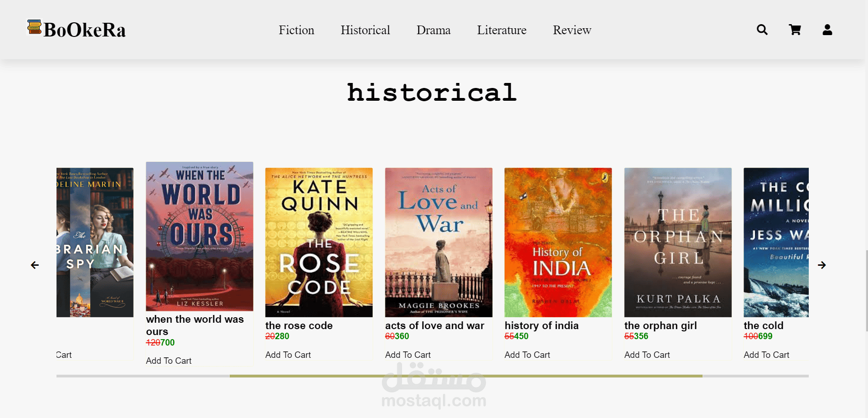The width and height of the screenshot is (868, 418).
Task: Click the price 360 under acts of love
Action: pos(402,336)
